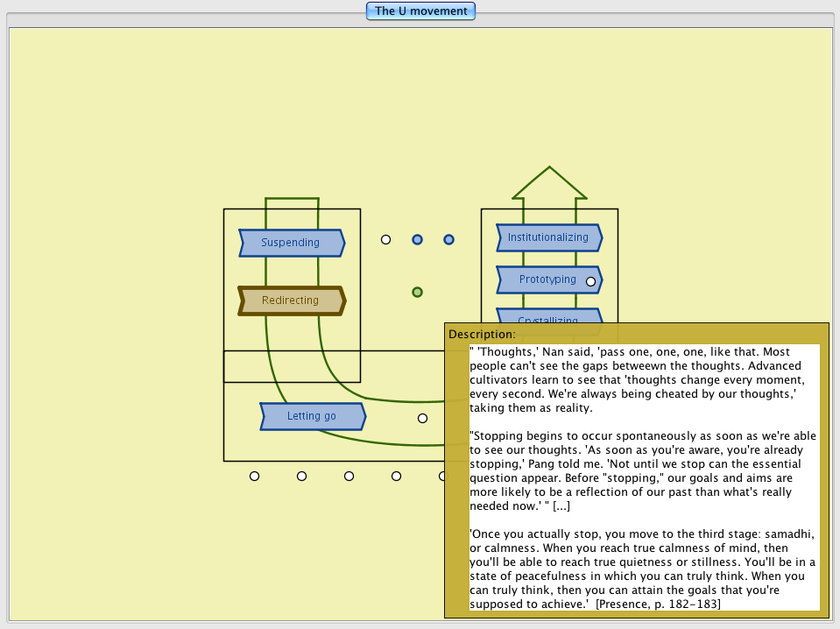The height and width of the screenshot is (629, 840).
Task: Select the second white circle in the bottom row
Action: pos(301,476)
